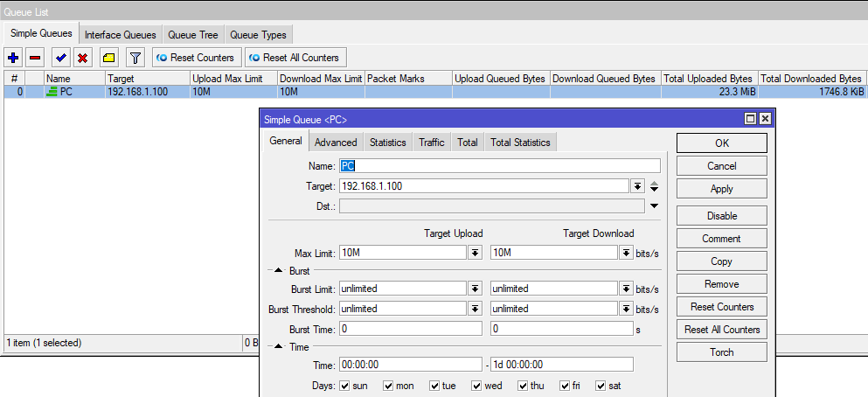The image size is (868, 397).
Task: Click the yellow Comment note icon
Action: 108,58
